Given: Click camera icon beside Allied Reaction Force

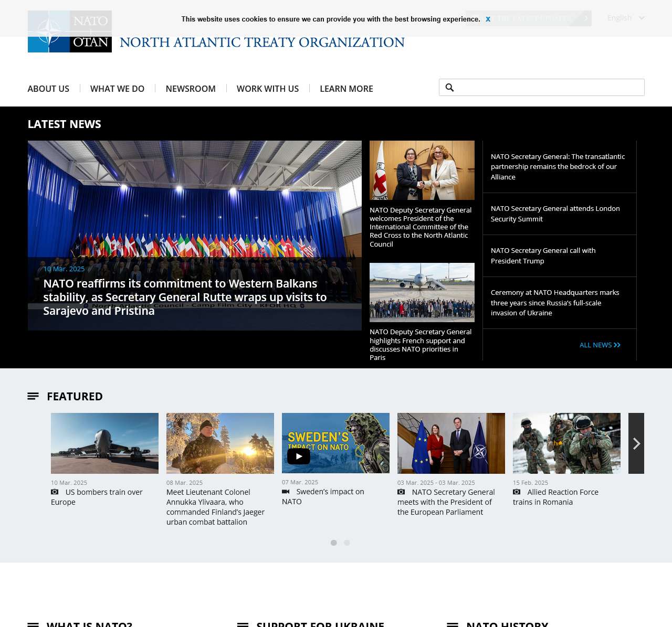Looking at the screenshot, I should tap(517, 492).
